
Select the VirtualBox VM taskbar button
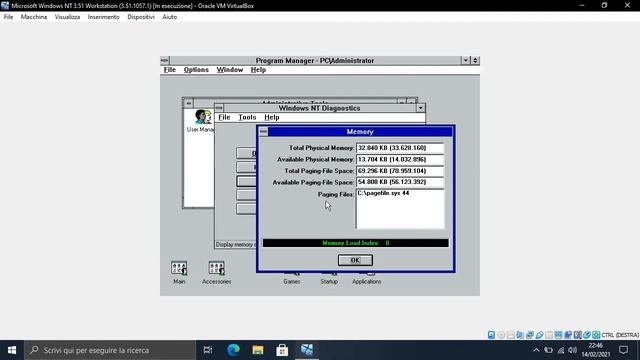[307, 350]
